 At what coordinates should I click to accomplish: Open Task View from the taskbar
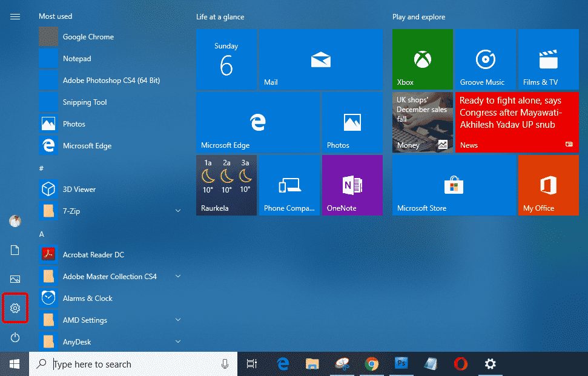(x=252, y=364)
